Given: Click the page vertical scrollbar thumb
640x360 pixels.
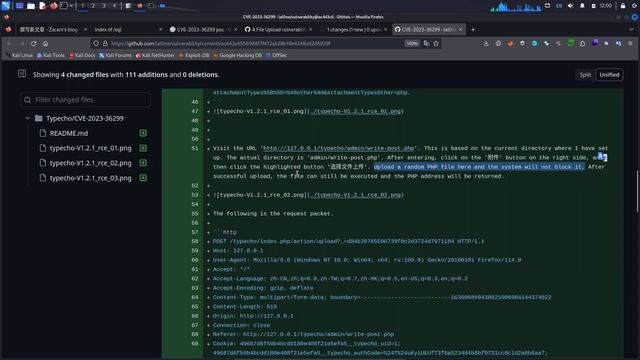Looking at the screenshot, I should (x=637, y=191).
